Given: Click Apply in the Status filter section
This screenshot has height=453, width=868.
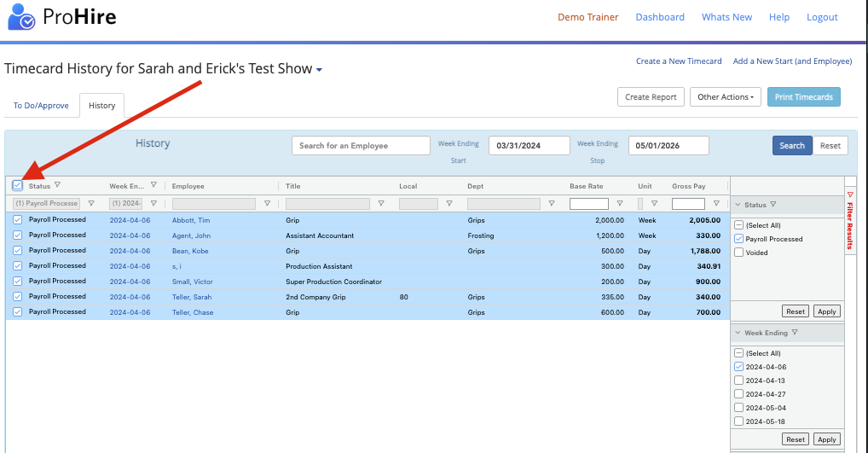Looking at the screenshot, I should tap(827, 311).
